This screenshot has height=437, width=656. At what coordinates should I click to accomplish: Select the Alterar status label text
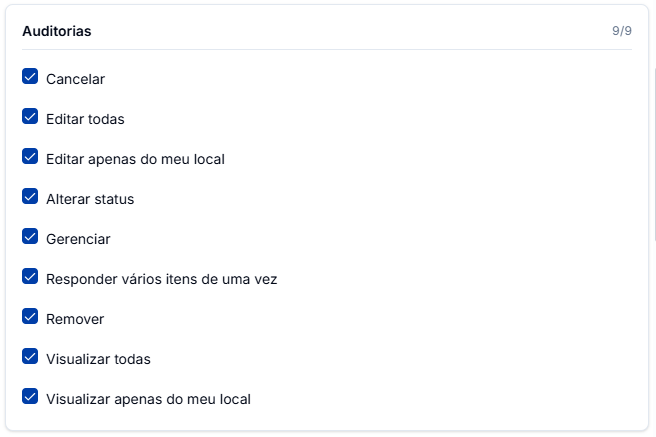[90, 199]
